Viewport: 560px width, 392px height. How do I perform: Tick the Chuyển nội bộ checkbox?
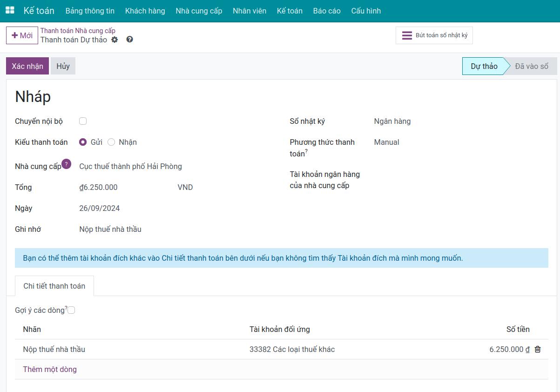coord(83,121)
